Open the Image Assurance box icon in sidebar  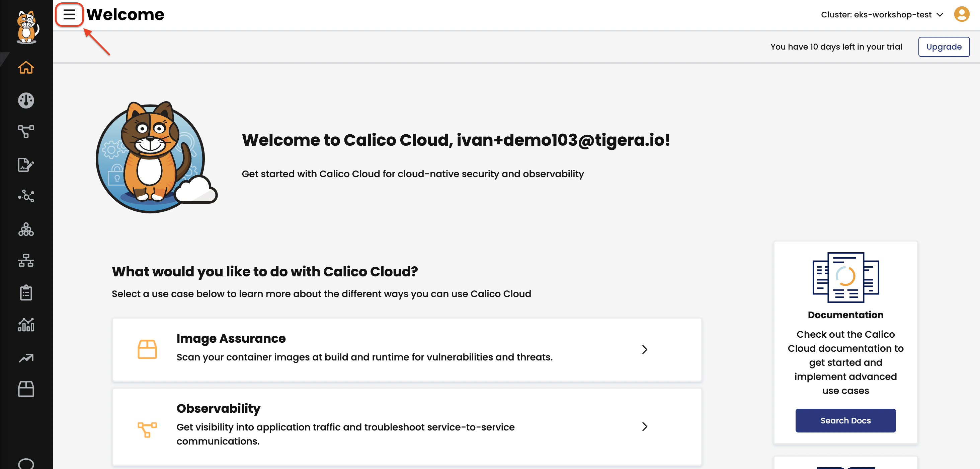(26, 389)
